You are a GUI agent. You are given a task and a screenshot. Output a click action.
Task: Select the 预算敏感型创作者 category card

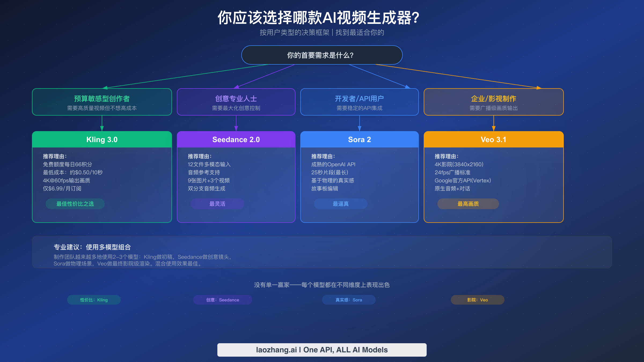pyautogui.click(x=102, y=102)
